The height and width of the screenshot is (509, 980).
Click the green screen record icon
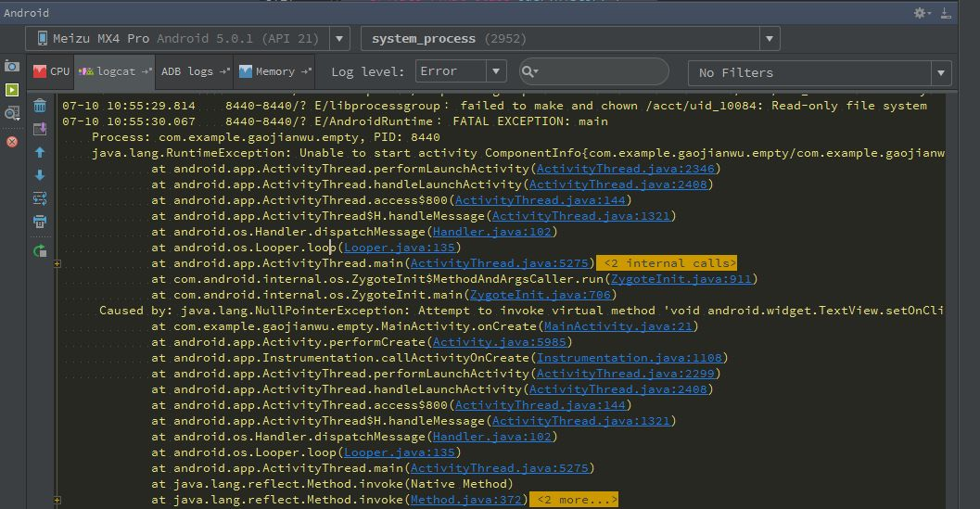(11, 90)
